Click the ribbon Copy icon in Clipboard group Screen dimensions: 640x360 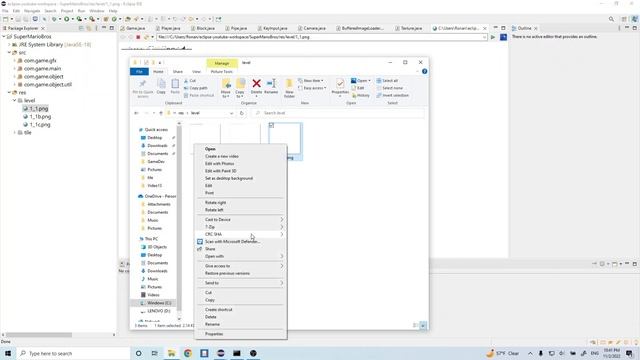point(161,84)
